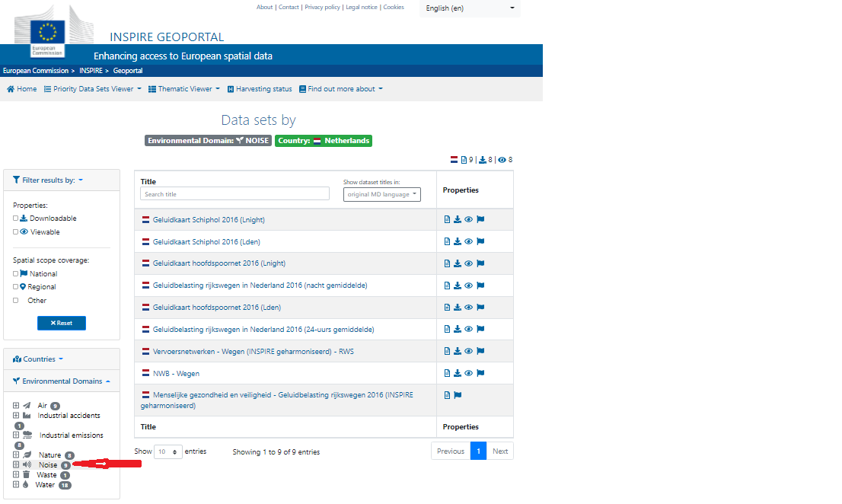Image resolution: width=842 pixels, height=504 pixels.
Task: Open the Contact link in header
Action: click(x=289, y=7)
